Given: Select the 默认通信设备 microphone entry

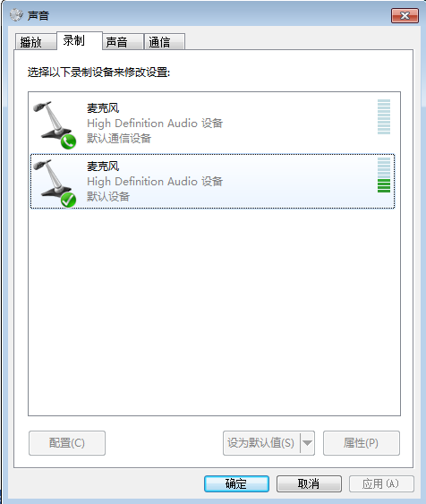Looking at the screenshot, I should [x=212, y=124].
